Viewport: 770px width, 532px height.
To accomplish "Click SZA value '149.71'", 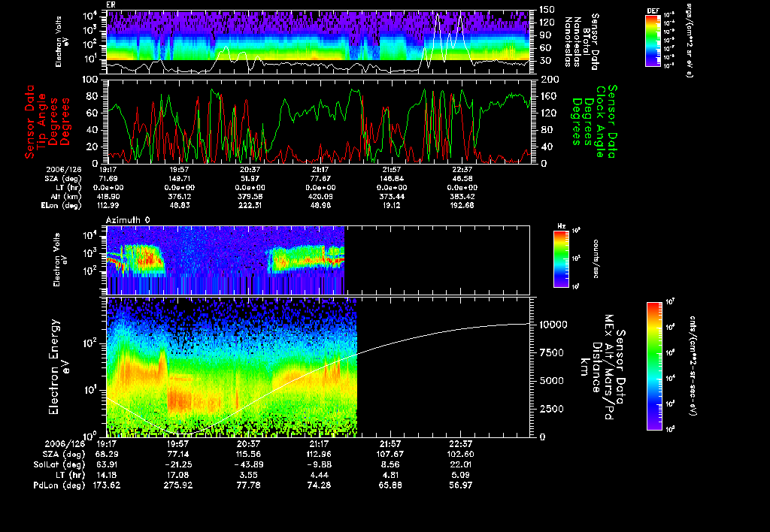I will point(179,179).
